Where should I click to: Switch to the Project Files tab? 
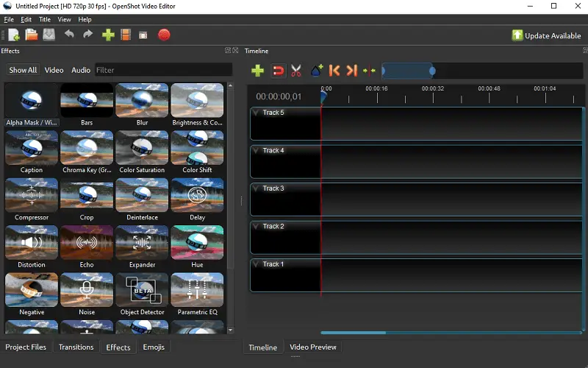(x=26, y=347)
